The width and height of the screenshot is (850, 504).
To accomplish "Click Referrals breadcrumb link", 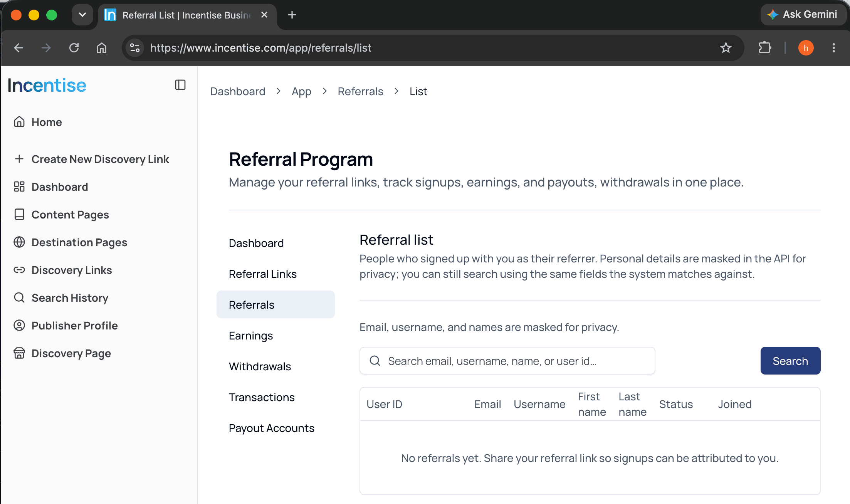I will [x=360, y=91].
